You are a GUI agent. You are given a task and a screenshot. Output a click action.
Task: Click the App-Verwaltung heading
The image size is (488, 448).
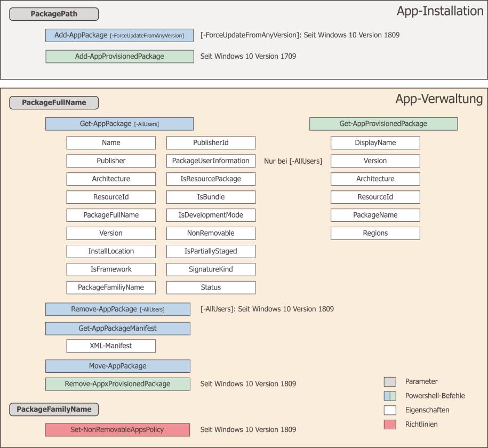pos(439,99)
